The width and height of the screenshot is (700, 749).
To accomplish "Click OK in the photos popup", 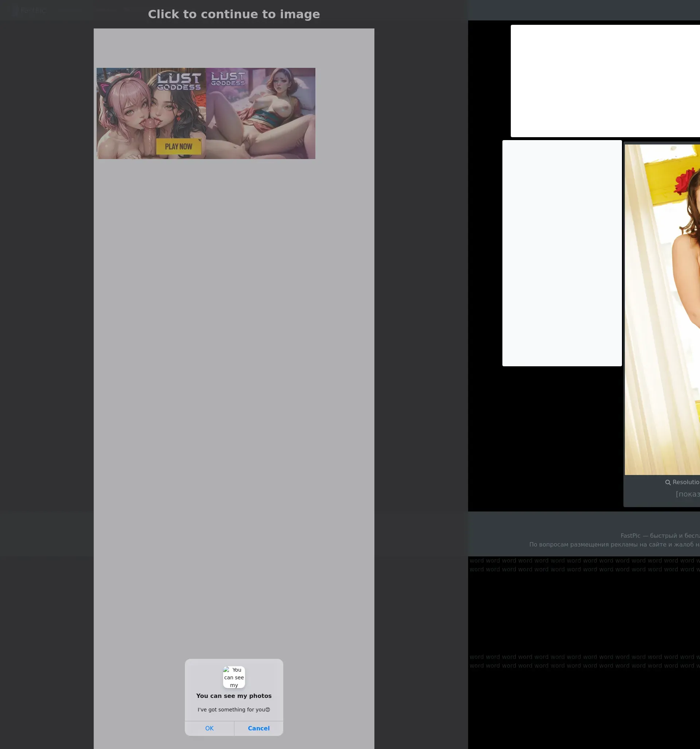I will [209, 728].
